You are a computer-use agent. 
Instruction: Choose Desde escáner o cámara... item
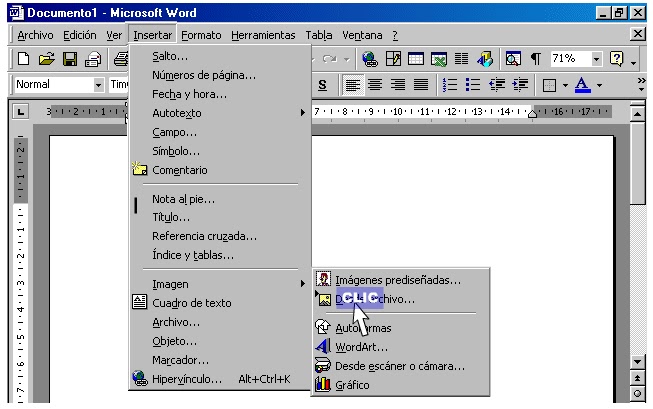(x=400, y=366)
